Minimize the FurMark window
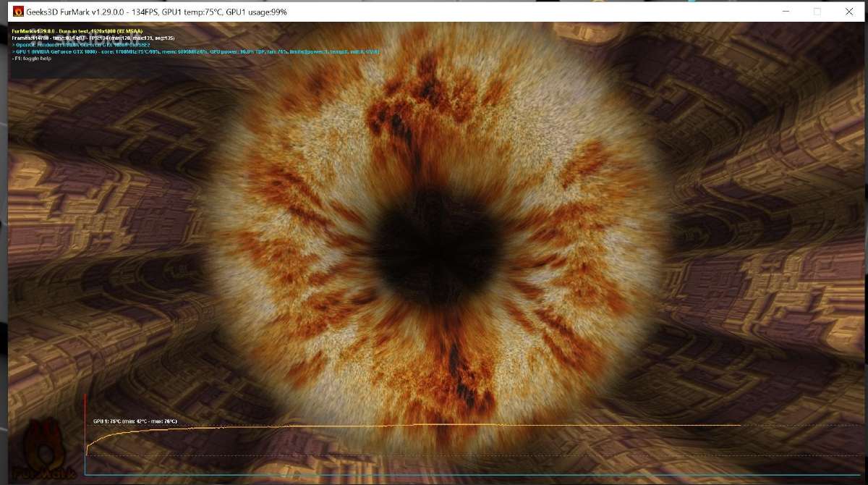The height and width of the screenshot is (485, 868). point(786,12)
